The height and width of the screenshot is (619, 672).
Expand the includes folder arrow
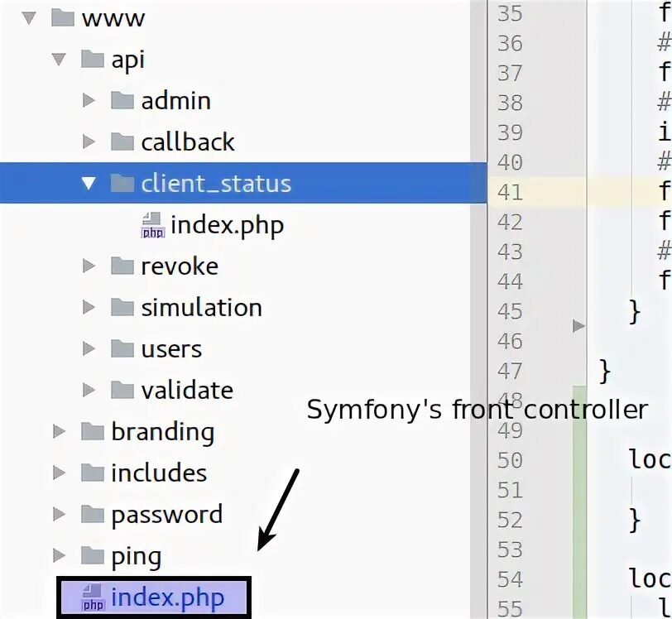tap(59, 473)
